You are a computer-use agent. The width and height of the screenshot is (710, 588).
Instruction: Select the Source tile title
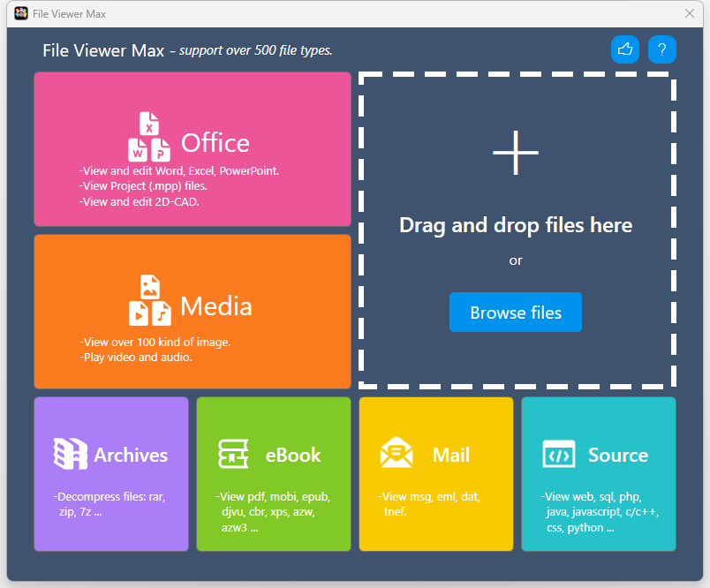618,455
